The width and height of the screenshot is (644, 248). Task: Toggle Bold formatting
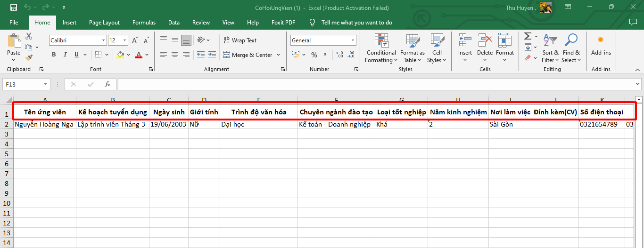tap(54, 55)
